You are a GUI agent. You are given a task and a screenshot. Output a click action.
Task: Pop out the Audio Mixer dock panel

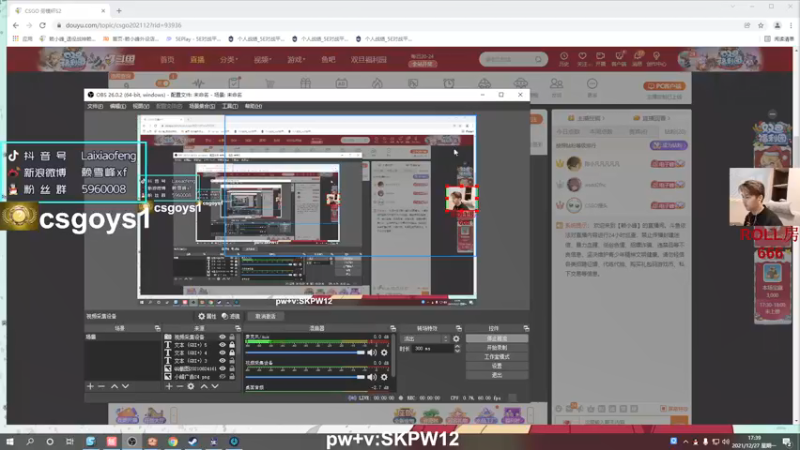(x=393, y=328)
